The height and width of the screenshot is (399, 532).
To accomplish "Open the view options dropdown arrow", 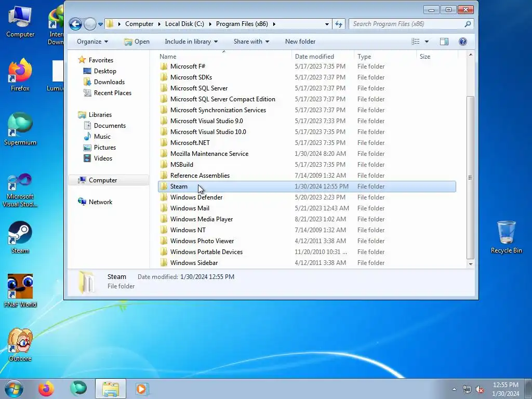I will (427, 42).
